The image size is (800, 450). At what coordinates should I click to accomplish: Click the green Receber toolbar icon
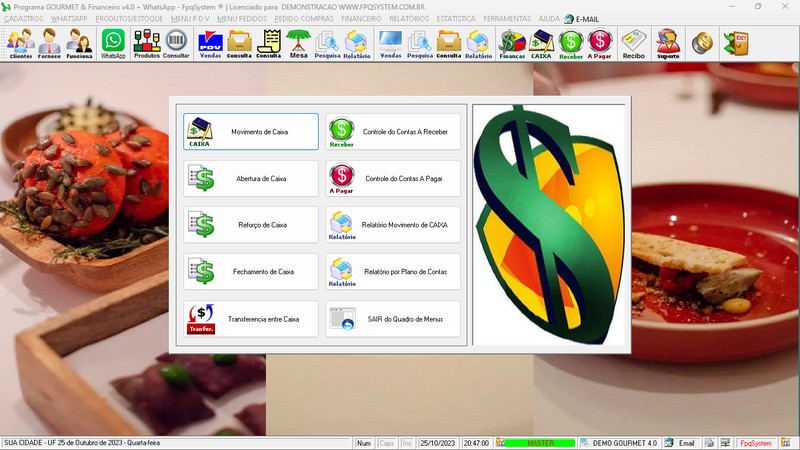click(571, 43)
